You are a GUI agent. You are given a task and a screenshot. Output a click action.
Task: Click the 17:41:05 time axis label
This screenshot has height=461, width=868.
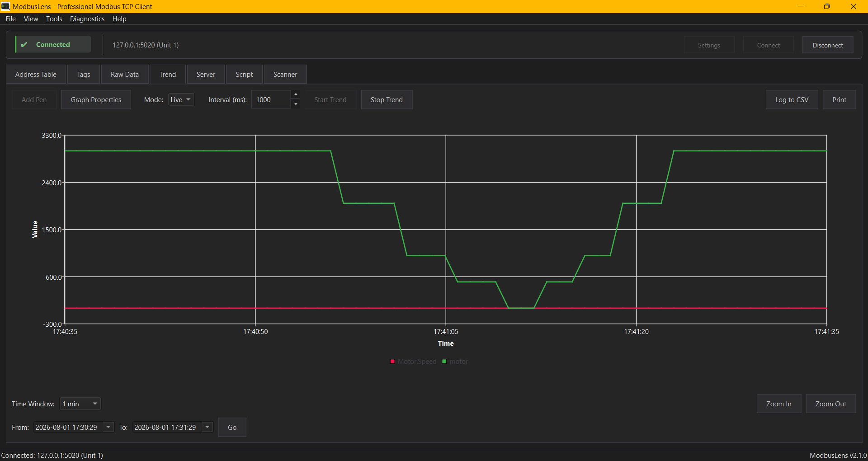(446, 332)
